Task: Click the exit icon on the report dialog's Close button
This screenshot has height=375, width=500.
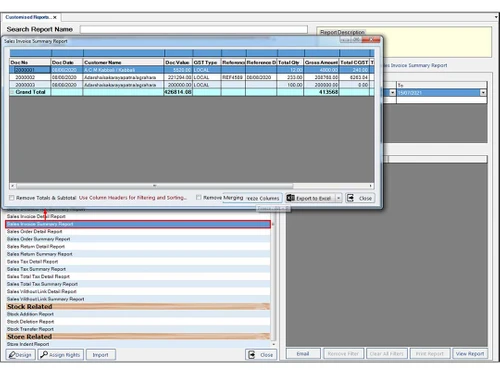Action: point(350,198)
